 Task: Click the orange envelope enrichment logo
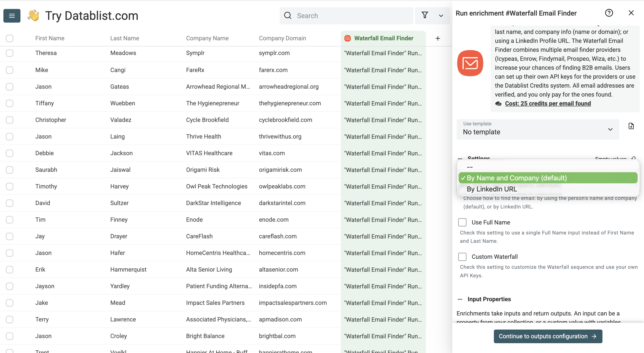[x=470, y=63]
